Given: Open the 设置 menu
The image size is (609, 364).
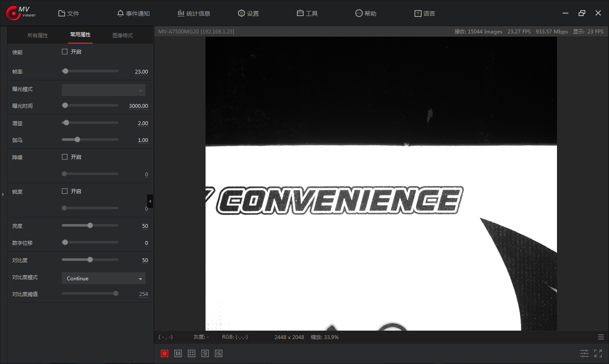Looking at the screenshot, I should tap(248, 14).
